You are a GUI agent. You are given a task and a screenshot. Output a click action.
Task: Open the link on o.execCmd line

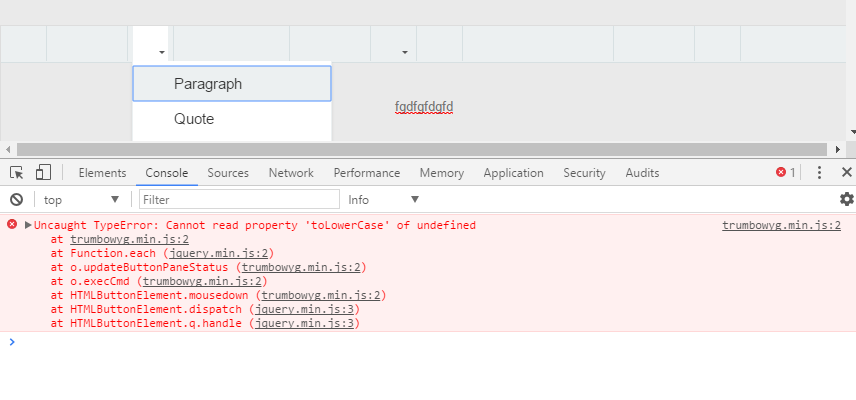[202, 282]
